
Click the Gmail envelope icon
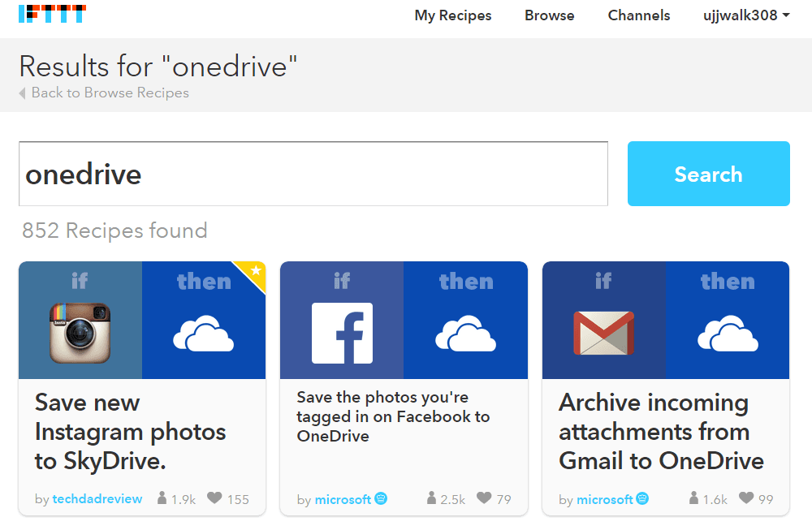pos(603,333)
